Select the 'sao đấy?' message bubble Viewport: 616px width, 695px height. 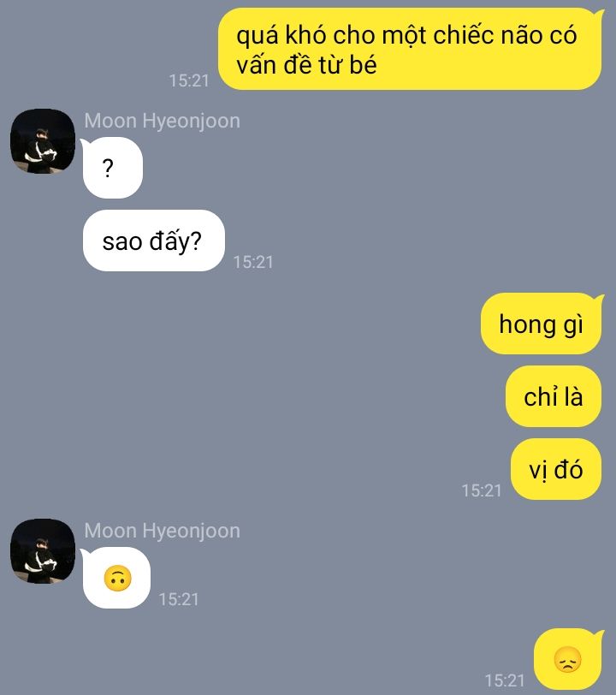tap(154, 241)
